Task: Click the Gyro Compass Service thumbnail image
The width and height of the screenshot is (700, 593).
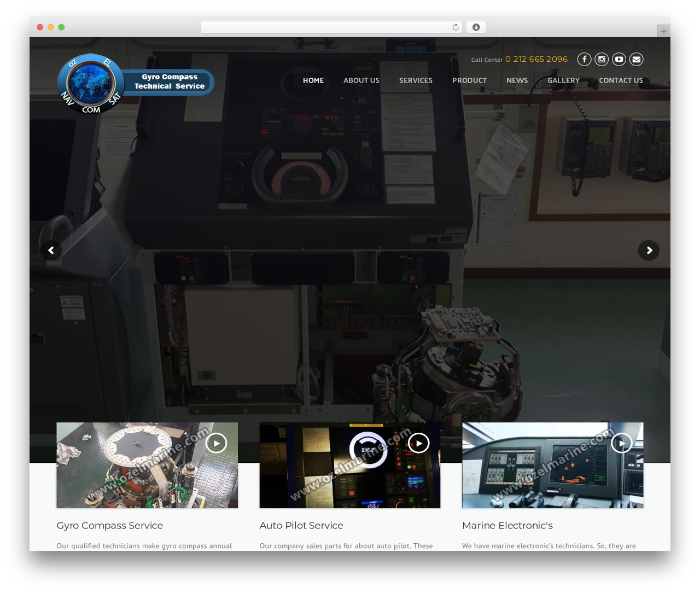Action: coord(147,466)
